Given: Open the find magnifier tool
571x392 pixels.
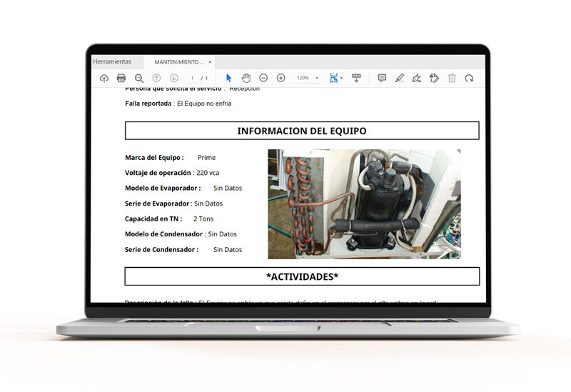Looking at the screenshot, I should [x=139, y=78].
